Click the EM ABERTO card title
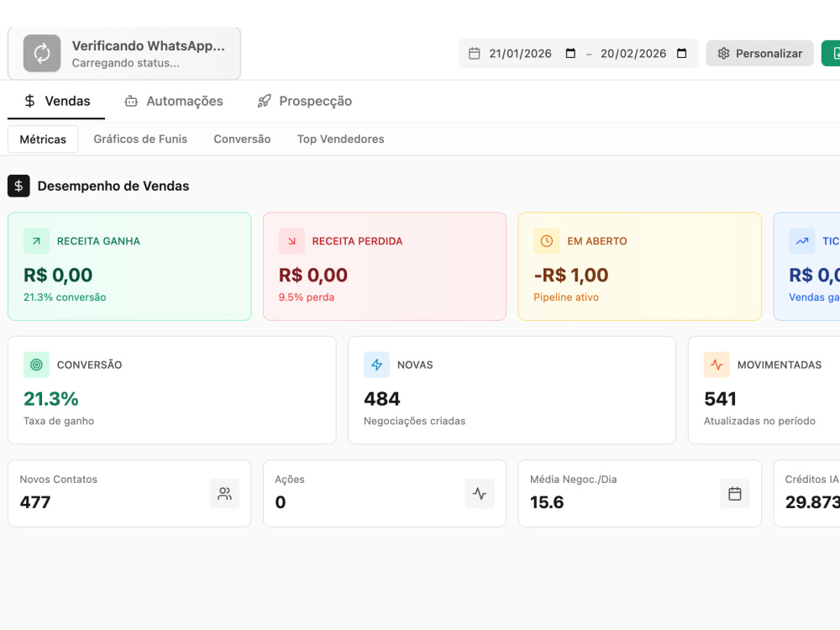840x630 pixels. coord(596,242)
